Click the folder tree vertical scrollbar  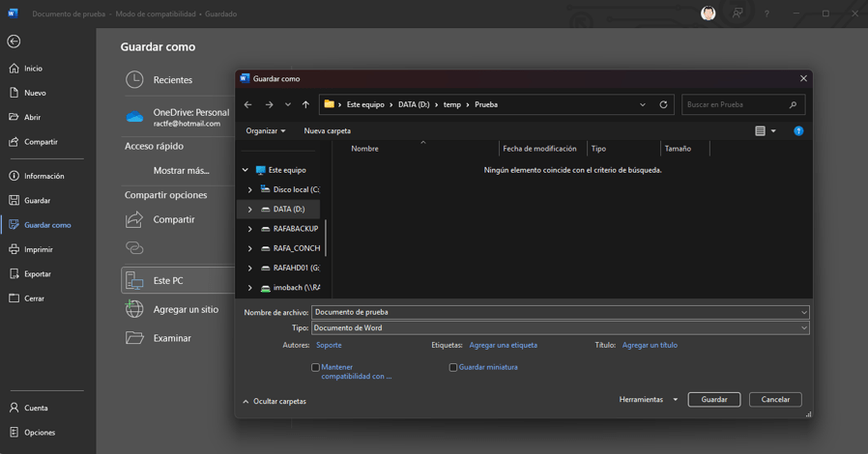pyautogui.click(x=326, y=237)
